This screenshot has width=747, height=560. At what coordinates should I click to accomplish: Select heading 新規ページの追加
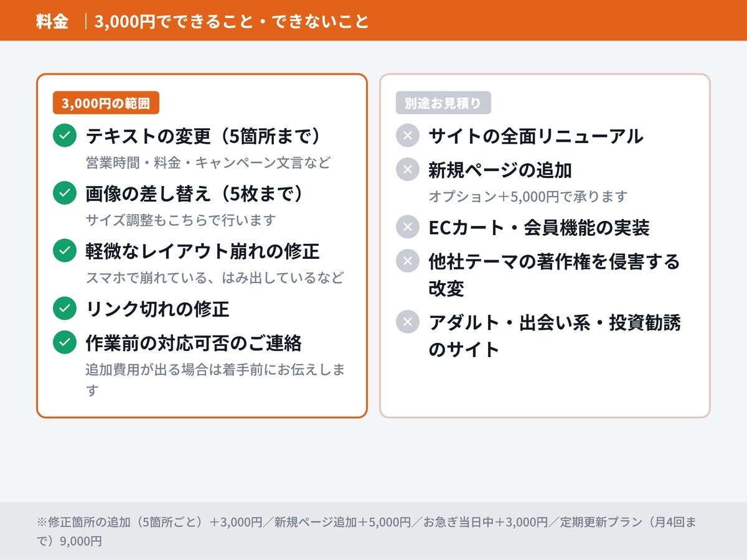(500, 169)
